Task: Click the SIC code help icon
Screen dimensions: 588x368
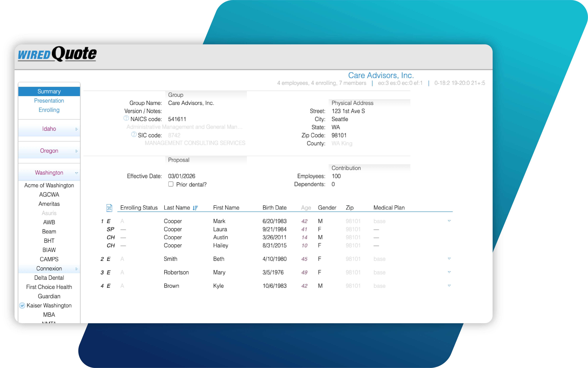Action: pyautogui.click(x=134, y=134)
